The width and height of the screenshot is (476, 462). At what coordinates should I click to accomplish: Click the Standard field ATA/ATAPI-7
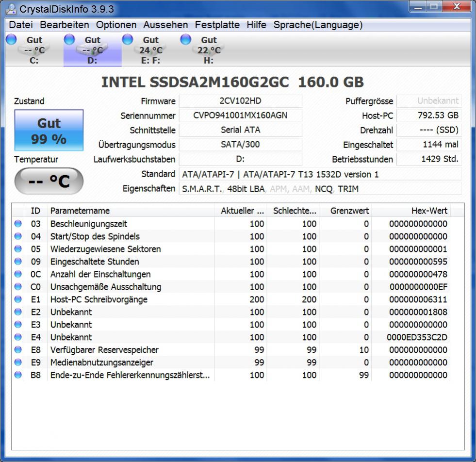coord(320,174)
